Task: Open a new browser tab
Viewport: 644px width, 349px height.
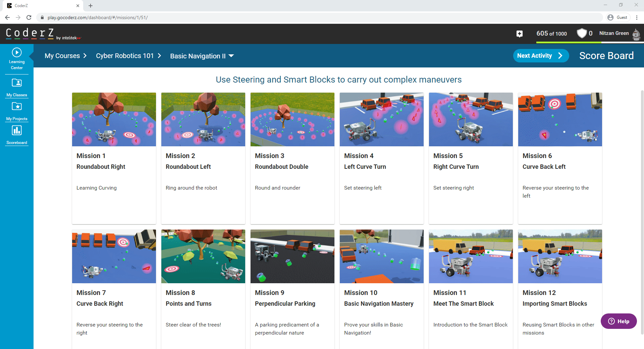Action: 91,6
